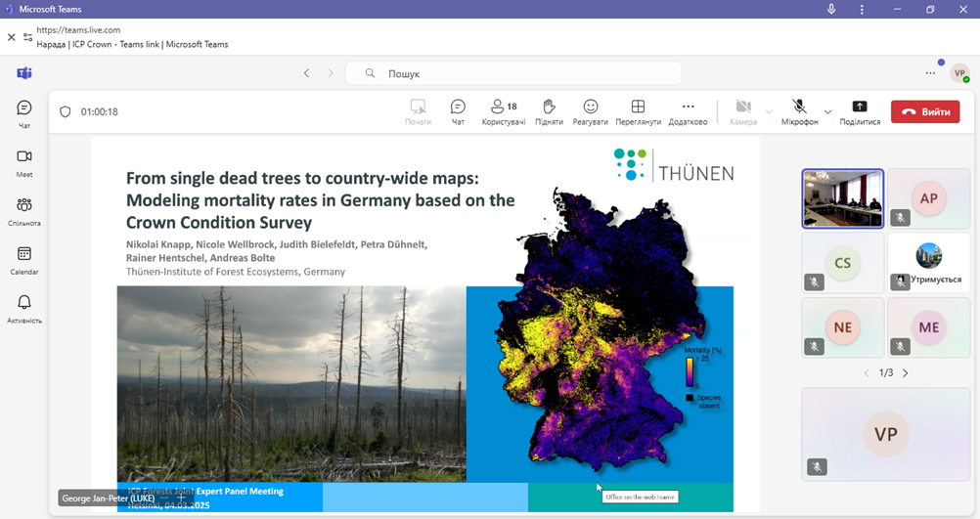
Task: Click the muted mic icon on AP tile
Action: (900, 218)
